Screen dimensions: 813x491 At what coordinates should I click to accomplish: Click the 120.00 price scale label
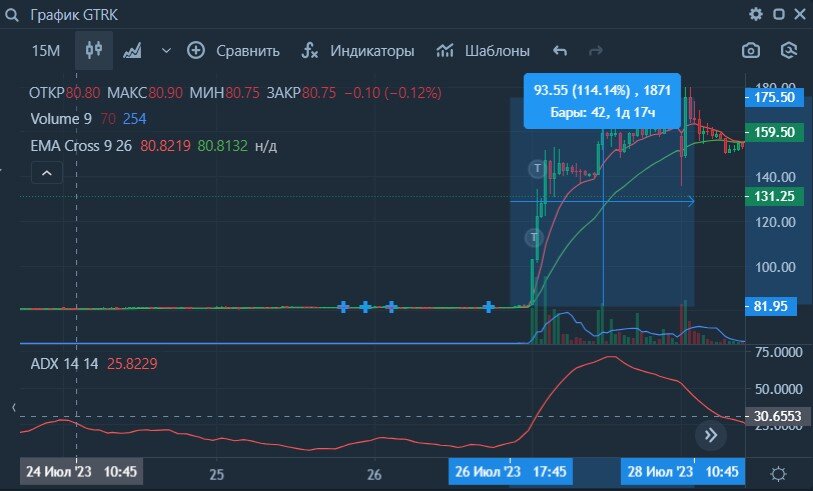tap(775, 222)
